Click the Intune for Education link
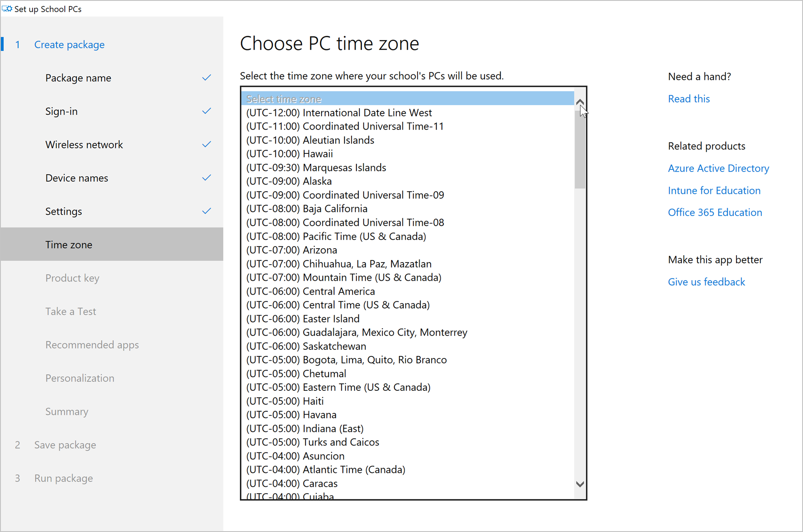The height and width of the screenshot is (532, 803). 713,190
